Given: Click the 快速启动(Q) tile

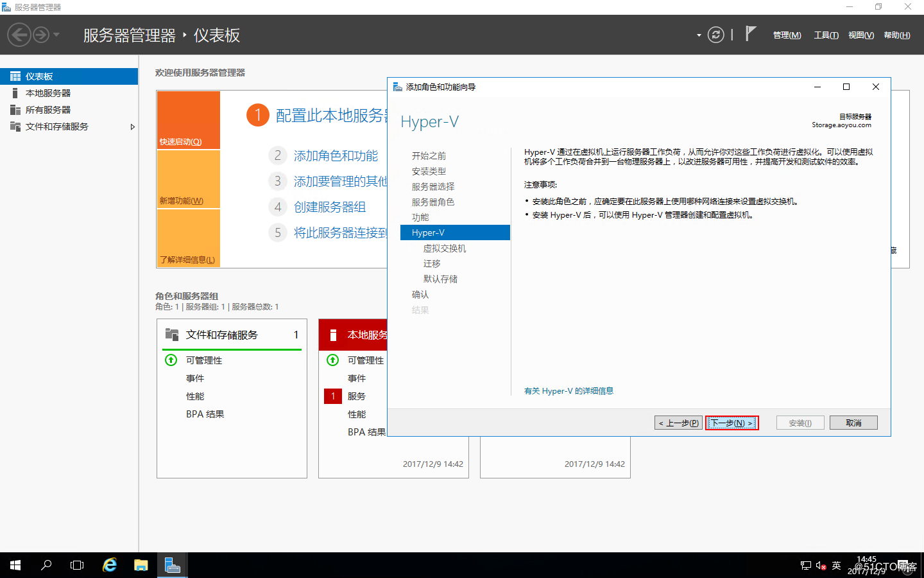Looking at the screenshot, I should (x=189, y=120).
